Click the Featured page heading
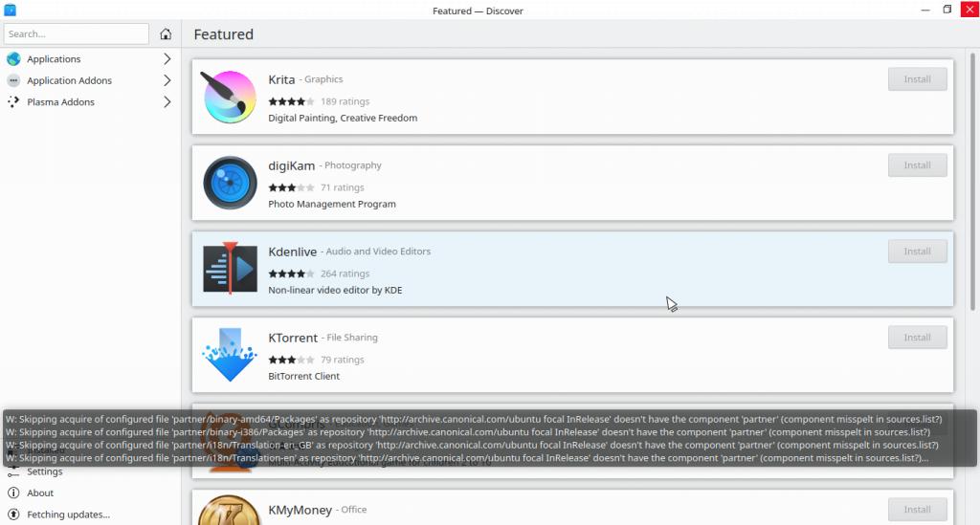This screenshot has height=525, width=980. (224, 34)
